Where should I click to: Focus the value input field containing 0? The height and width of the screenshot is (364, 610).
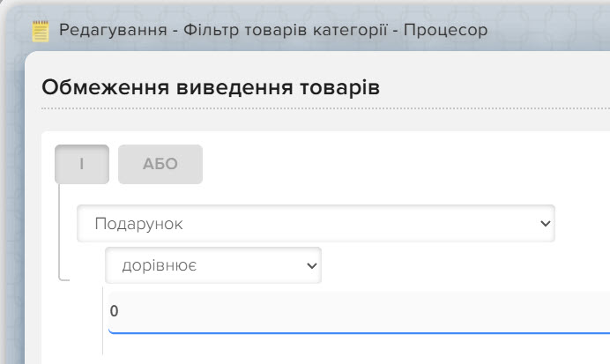point(359,312)
